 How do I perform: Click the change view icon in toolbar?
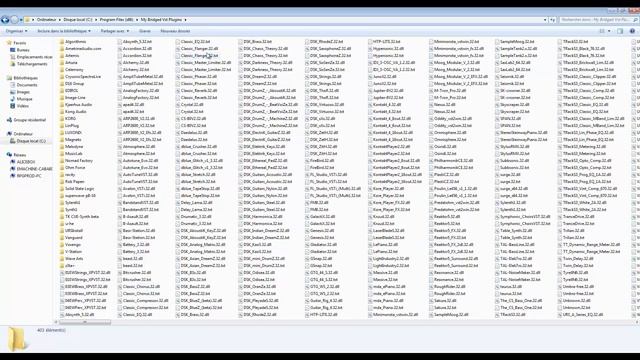click(602, 31)
